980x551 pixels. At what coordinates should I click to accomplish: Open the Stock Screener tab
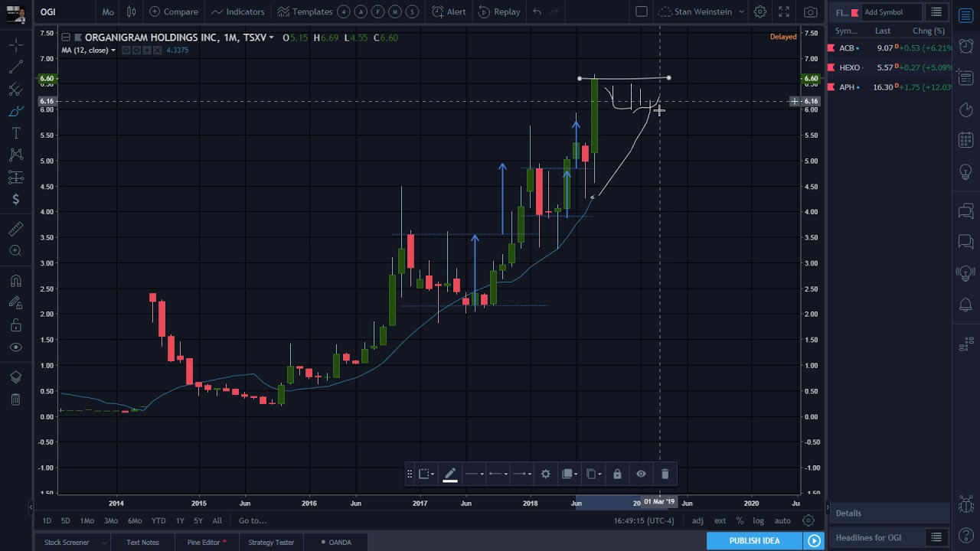(67, 543)
